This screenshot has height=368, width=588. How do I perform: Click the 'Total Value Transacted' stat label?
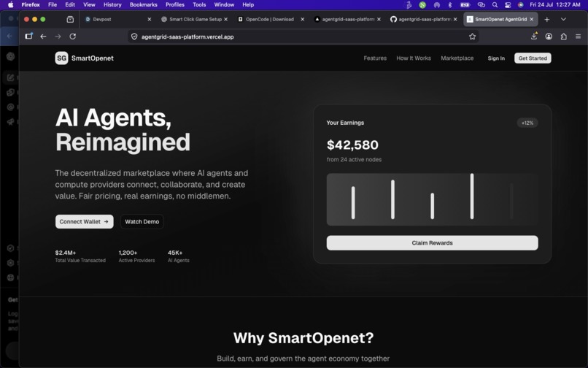coord(80,260)
